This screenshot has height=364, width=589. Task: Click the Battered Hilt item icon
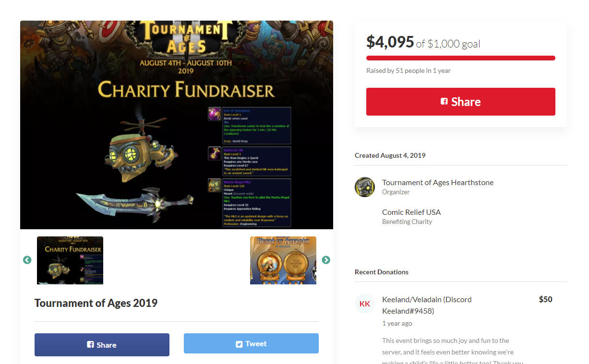tap(215, 153)
